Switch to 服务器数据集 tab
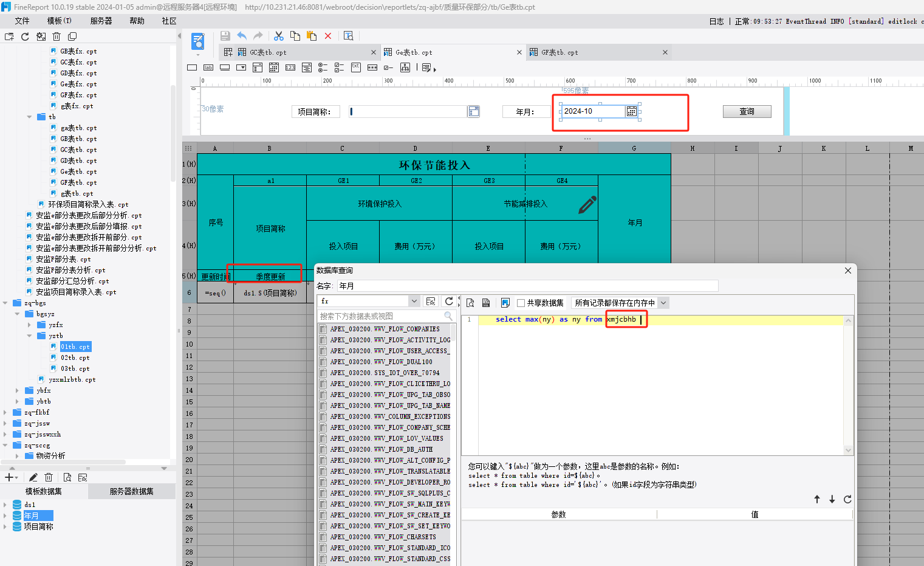 click(x=132, y=491)
